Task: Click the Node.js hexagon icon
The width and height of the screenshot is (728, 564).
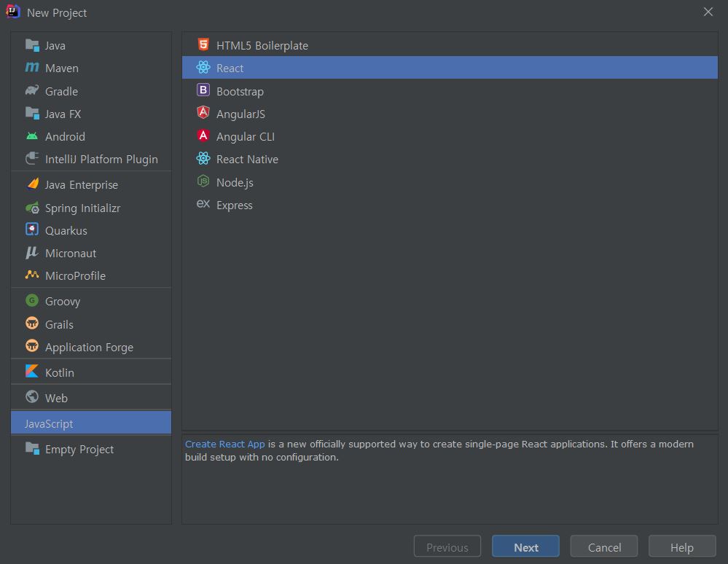Action: (203, 181)
